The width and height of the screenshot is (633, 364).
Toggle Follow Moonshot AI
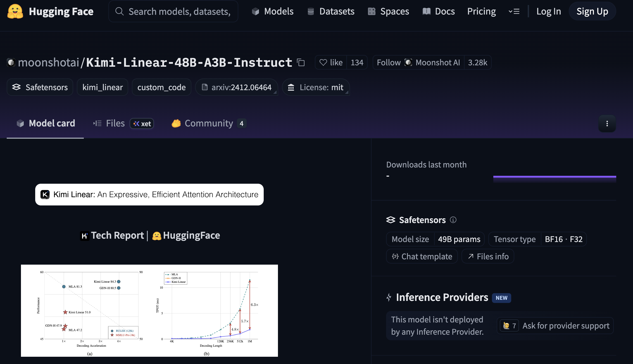coord(389,63)
